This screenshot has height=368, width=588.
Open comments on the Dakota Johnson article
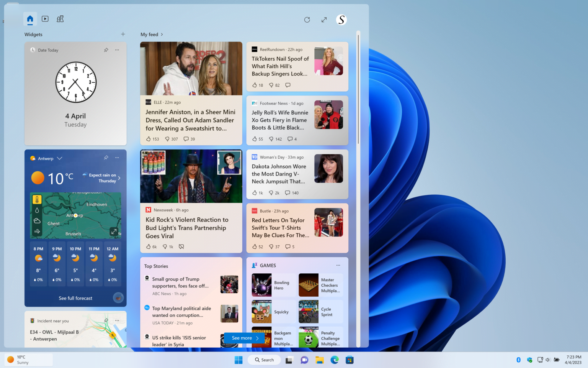pos(288,193)
